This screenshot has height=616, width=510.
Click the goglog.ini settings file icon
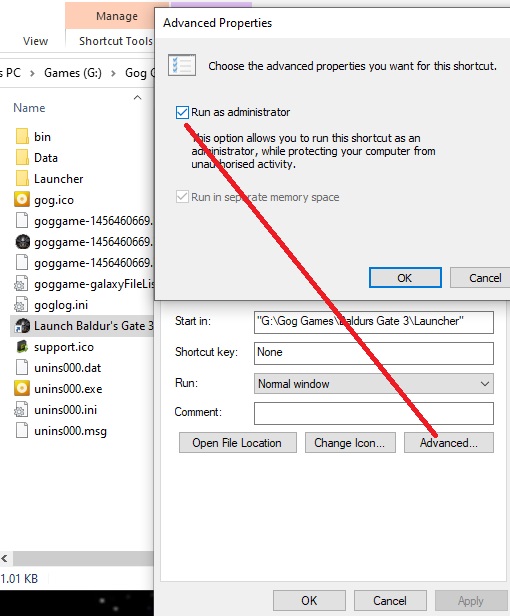point(22,305)
